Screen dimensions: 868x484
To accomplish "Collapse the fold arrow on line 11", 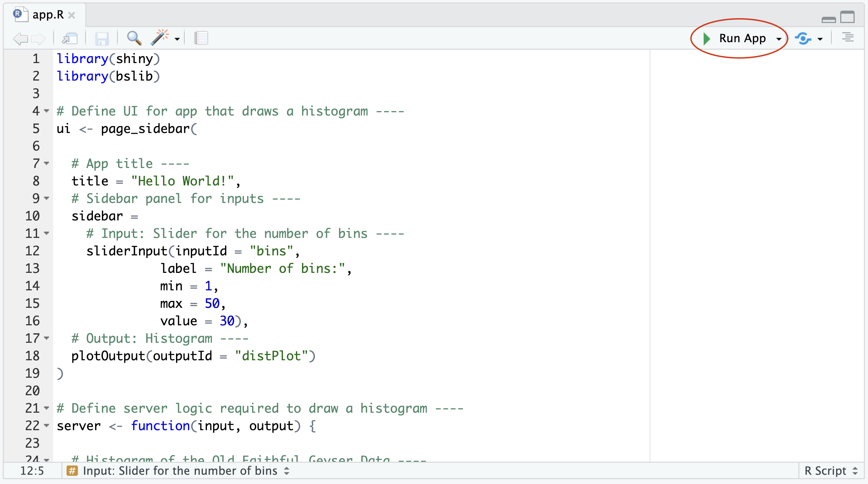I will click(x=47, y=233).
